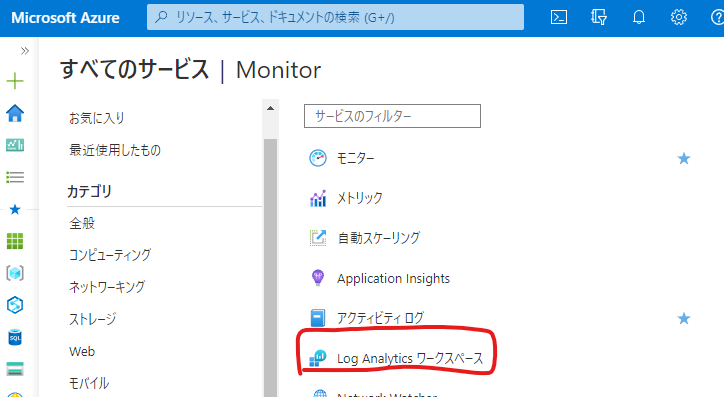Expand the left sidebar with the chevron

click(24, 51)
